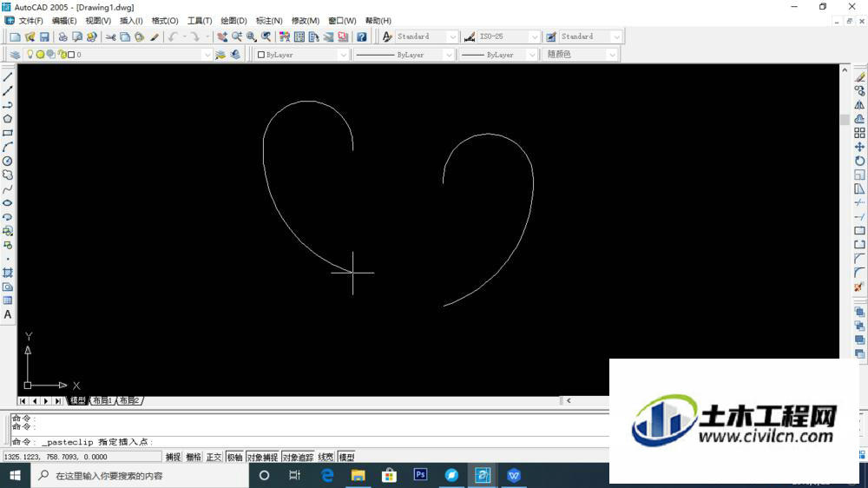Open the 视图(V) menu
The width and height of the screenshot is (868, 488).
tap(98, 21)
